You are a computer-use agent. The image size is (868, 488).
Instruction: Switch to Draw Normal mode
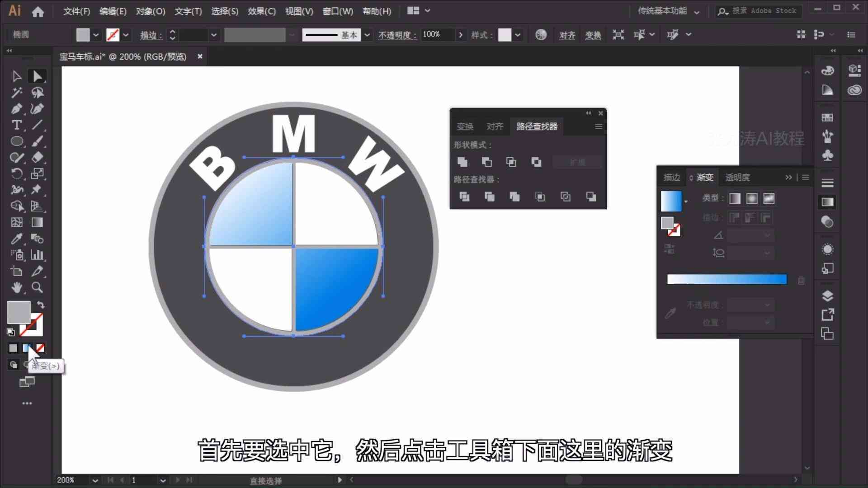[13, 365]
